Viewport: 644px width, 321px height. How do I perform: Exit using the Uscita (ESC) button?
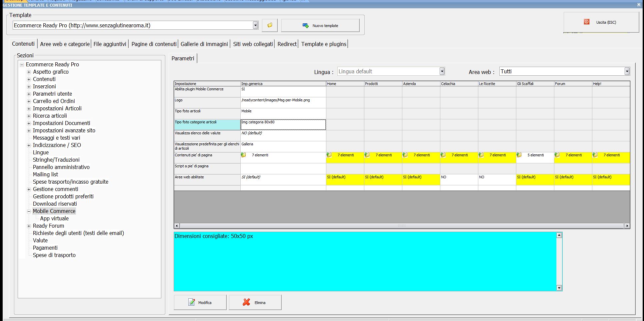point(601,22)
